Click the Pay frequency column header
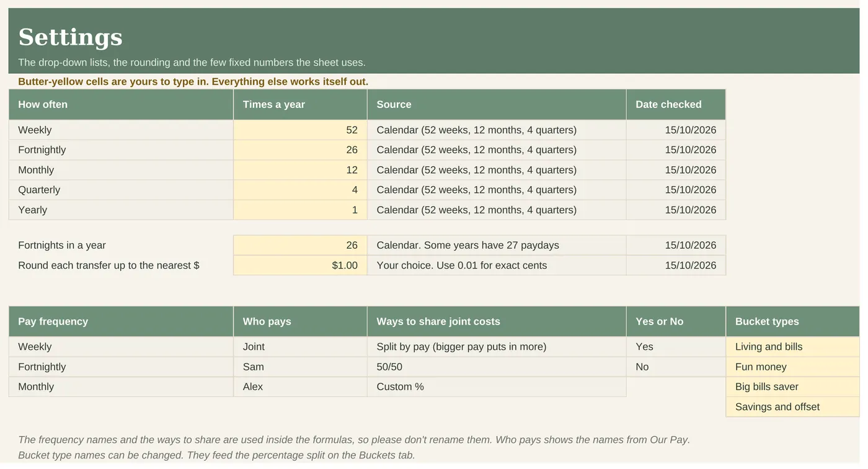The width and height of the screenshot is (868, 469). tap(121, 321)
